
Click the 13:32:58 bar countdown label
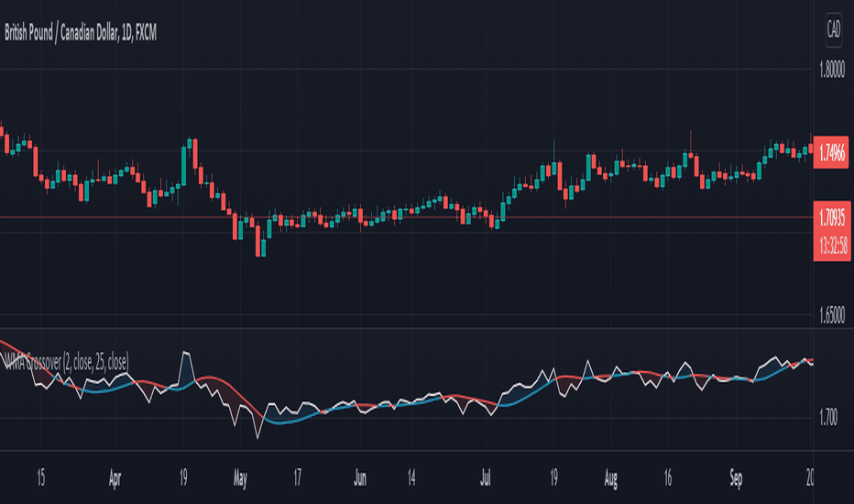coord(832,247)
